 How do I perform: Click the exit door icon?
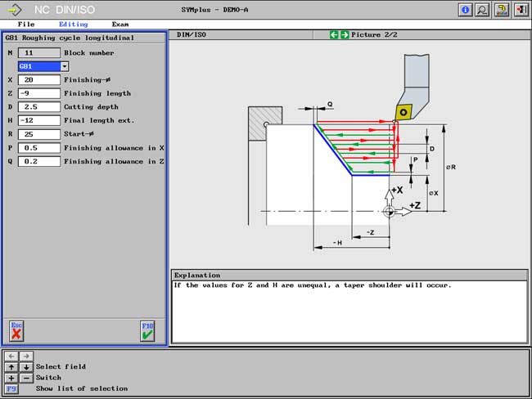coord(519,10)
